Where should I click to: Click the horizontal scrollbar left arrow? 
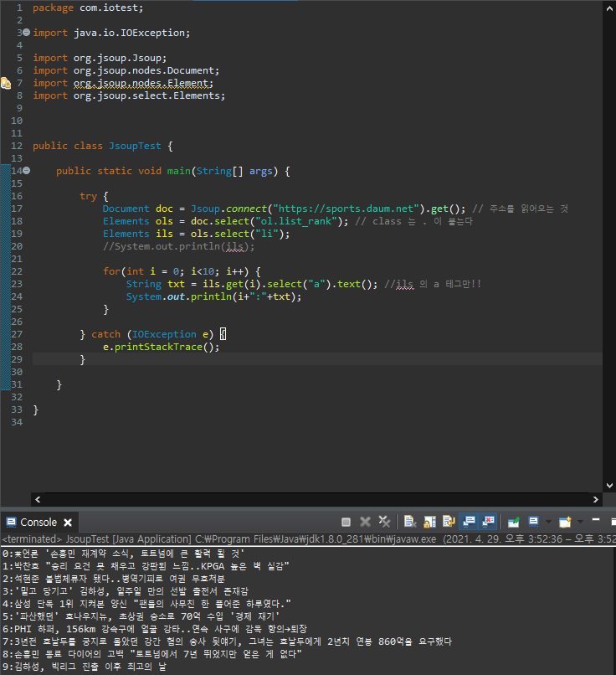[38, 499]
